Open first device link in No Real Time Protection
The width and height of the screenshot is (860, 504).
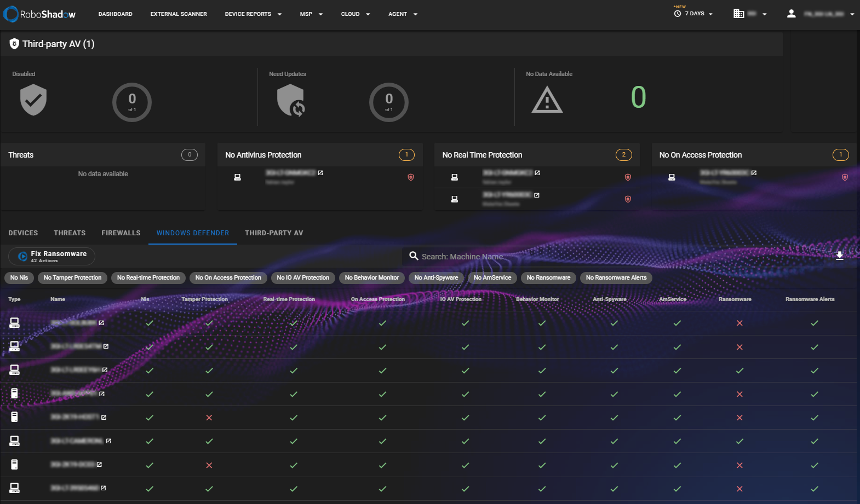[537, 173]
